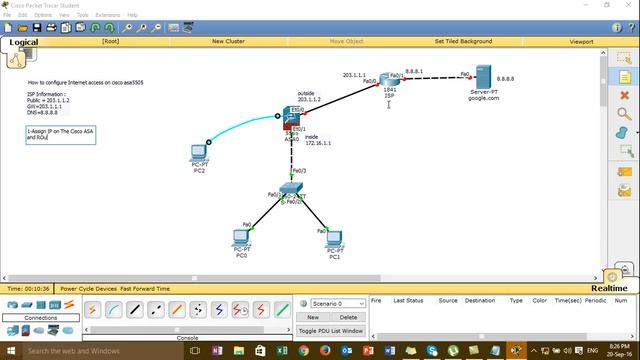Click Set Tiled Background

463,41
